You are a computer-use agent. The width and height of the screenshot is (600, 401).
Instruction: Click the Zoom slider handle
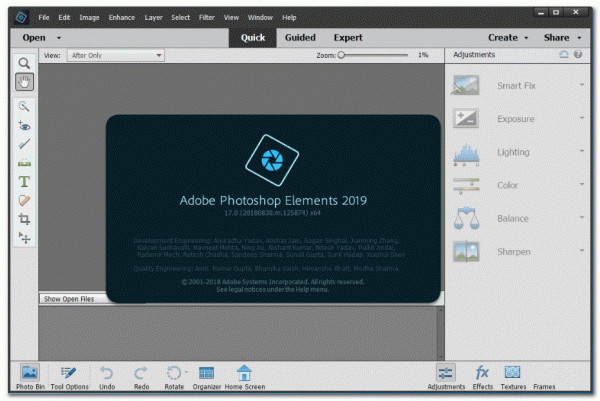(x=341, y=55)
